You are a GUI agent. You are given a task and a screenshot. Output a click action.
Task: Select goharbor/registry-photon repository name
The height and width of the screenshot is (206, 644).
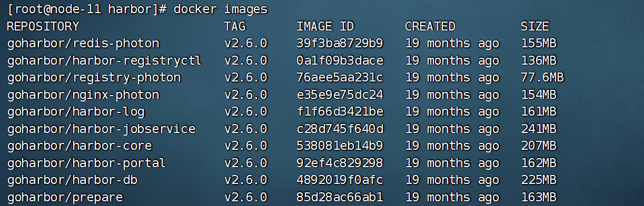tap(94, 78)
